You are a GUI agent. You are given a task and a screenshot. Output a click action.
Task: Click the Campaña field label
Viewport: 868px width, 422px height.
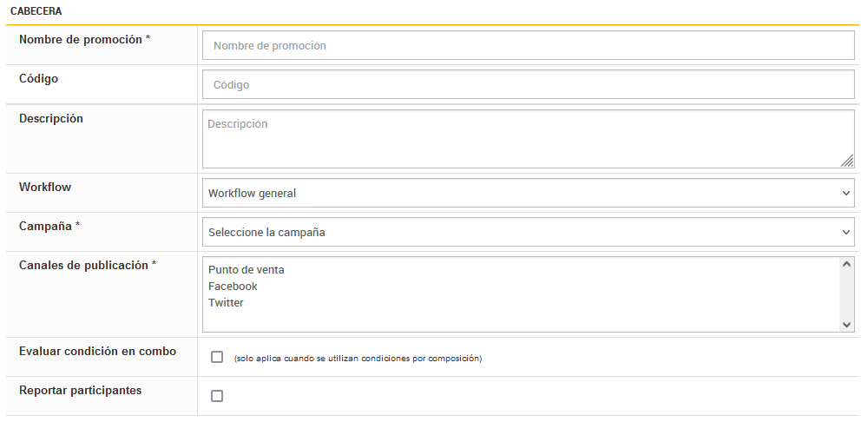pyautogui.click(x=49, y=226)
